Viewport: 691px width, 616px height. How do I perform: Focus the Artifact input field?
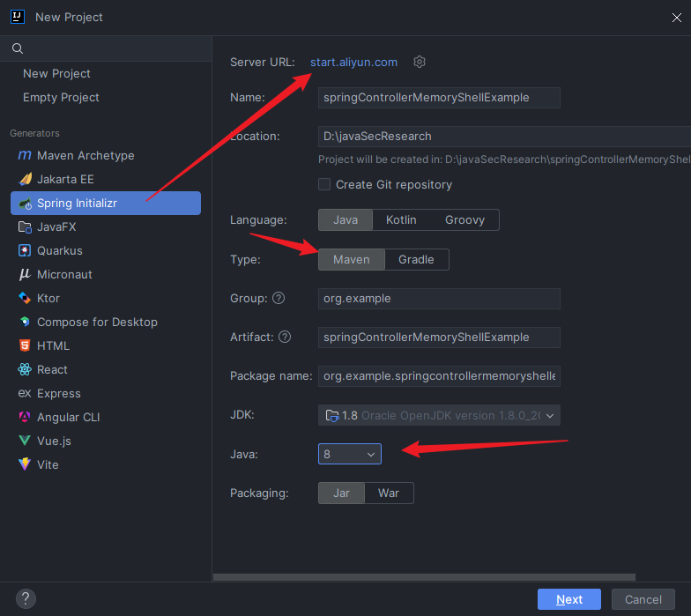pos(439,337)
